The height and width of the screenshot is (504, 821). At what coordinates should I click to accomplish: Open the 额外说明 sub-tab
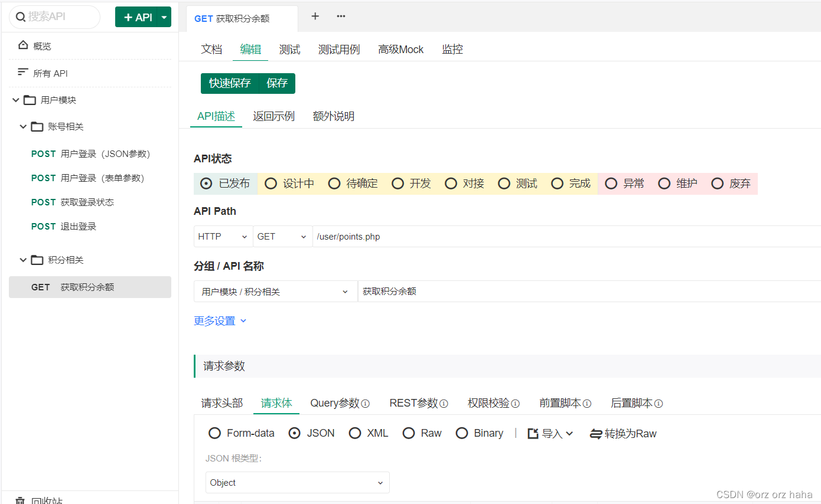[x=334, y=116]
